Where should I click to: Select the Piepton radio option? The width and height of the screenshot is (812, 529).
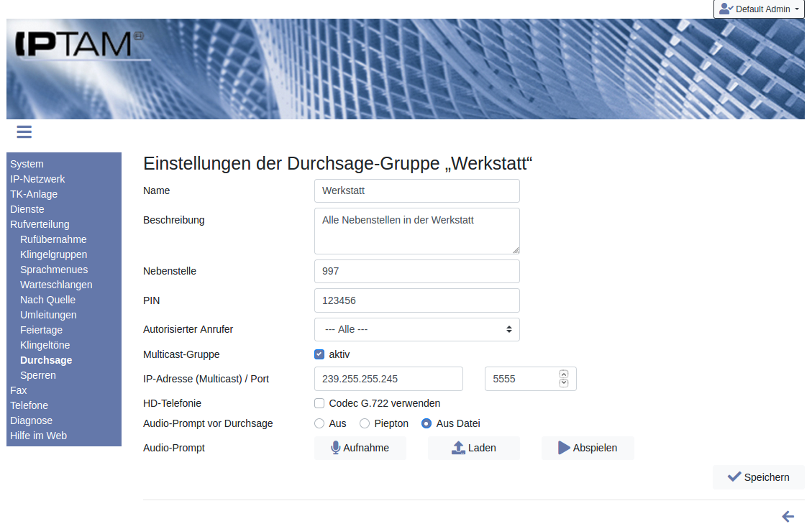point(365,423)
